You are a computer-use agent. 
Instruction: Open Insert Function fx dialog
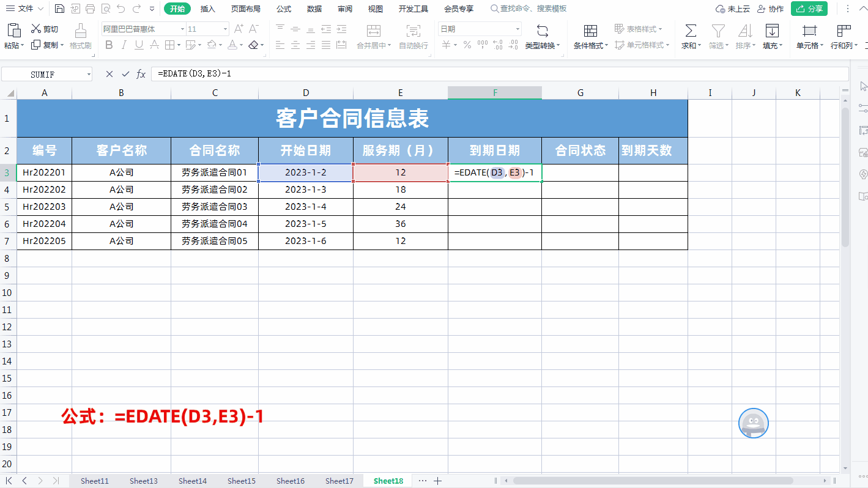[141, 74]
